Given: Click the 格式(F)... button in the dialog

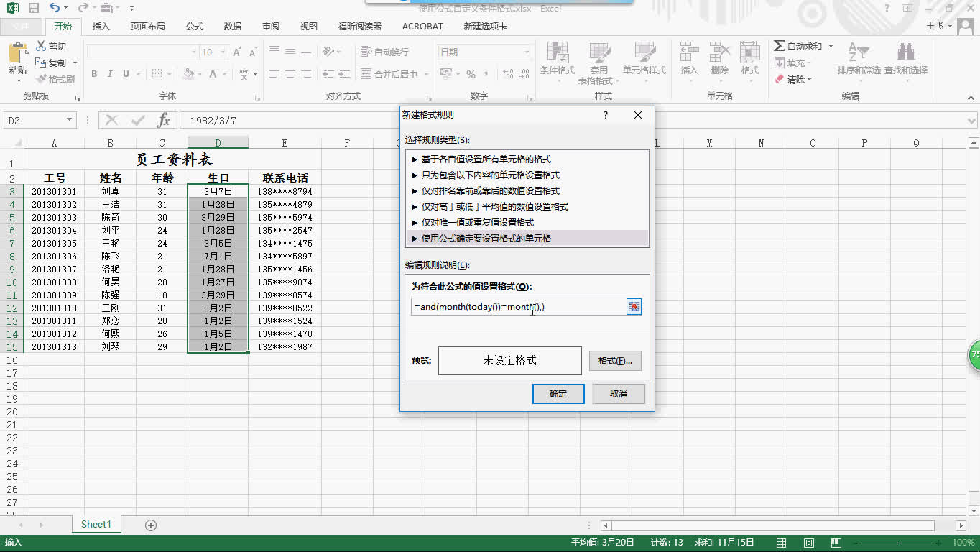Looking at the screenshot, I should [614, 361].
